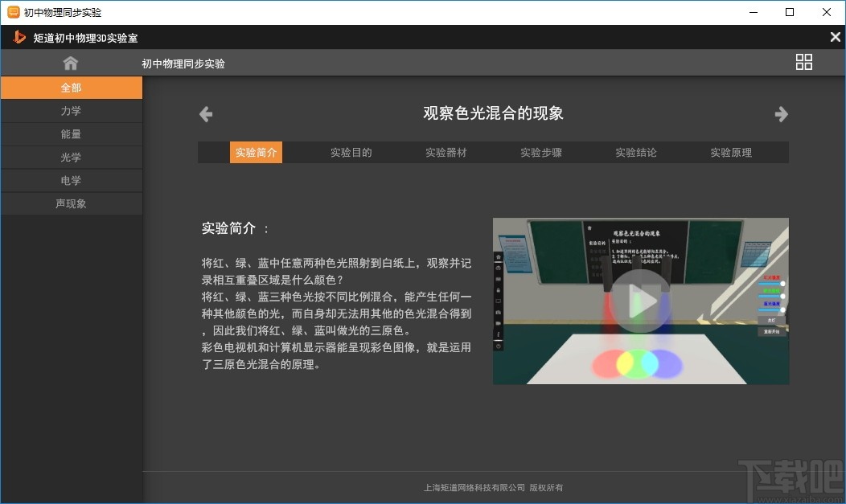Viewport: 846px width, 504px height.
Task: Select the 能量 category
Action: coord(71,133)
